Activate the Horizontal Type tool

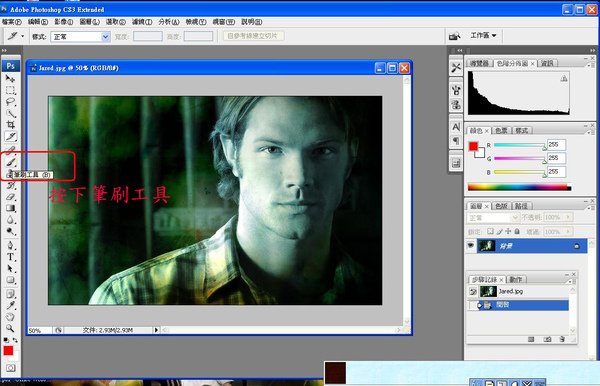coord(10,257)
